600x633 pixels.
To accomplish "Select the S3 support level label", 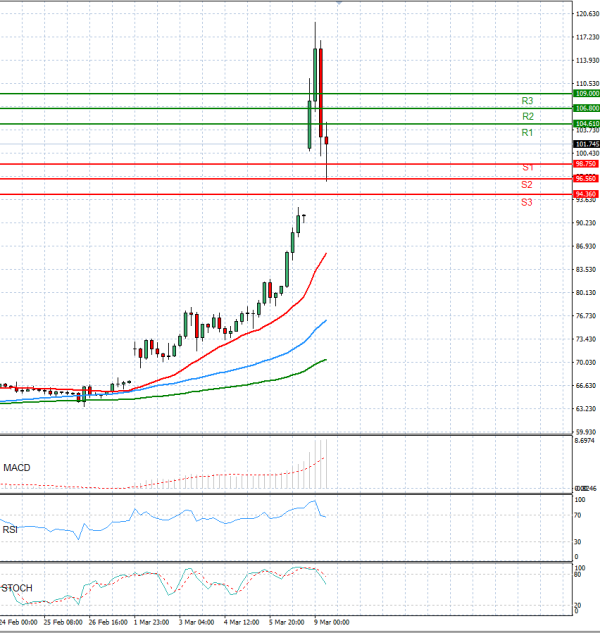I will point(527,203).
